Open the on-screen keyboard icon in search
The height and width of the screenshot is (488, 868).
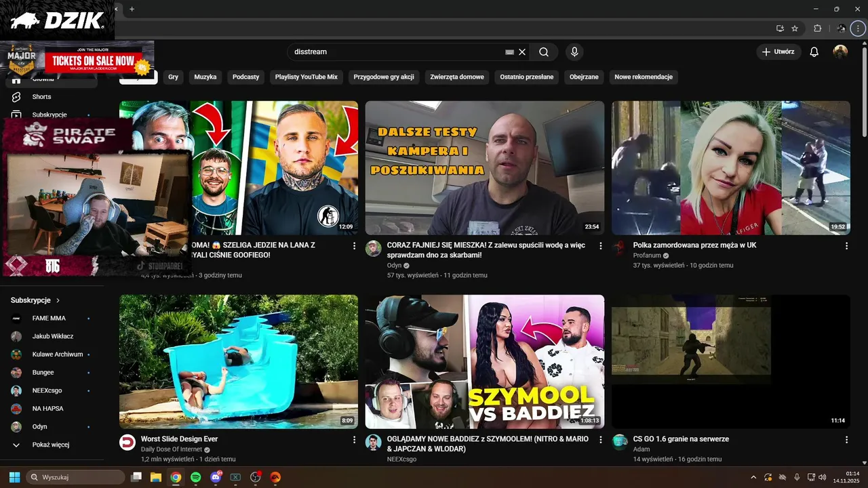510,52
